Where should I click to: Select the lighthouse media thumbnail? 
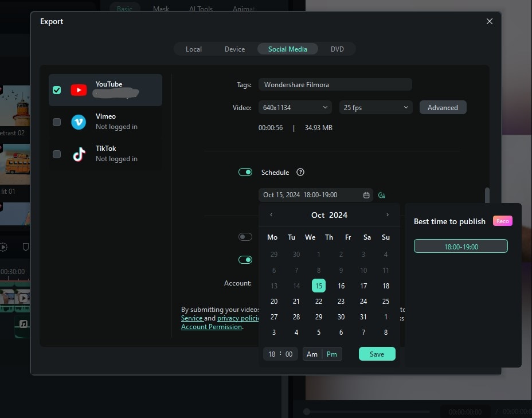(15, 106)
